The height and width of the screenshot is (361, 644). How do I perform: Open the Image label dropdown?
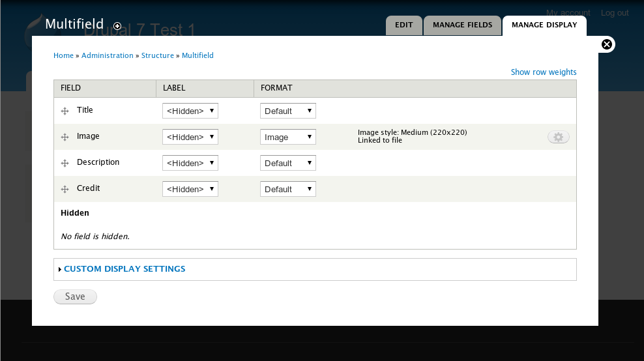[x=190, y=137]
